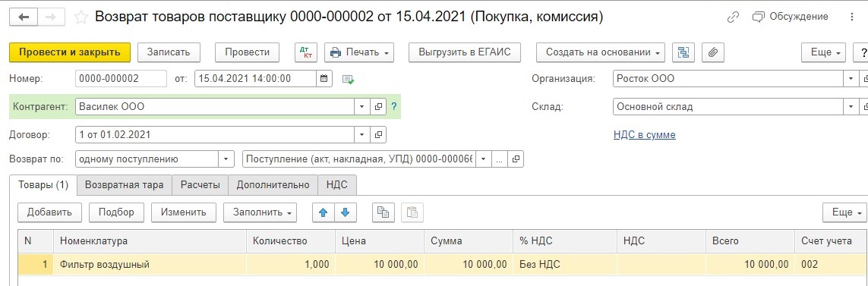
Task: Select Фильтр воздушный cell
Action: [150, 265]
